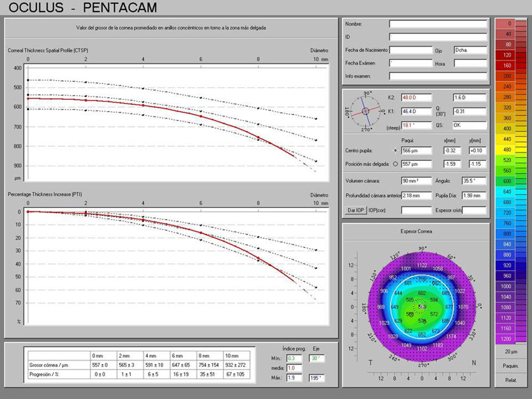Click the Nombre input field
Viewport: 532px width, 399px height.
pyautogui.click(x=438, y=24)
